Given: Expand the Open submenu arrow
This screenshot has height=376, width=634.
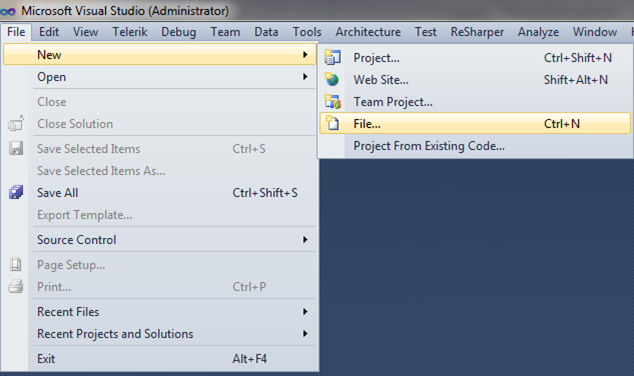Looking at the screenshot, I should pos(305,77).
